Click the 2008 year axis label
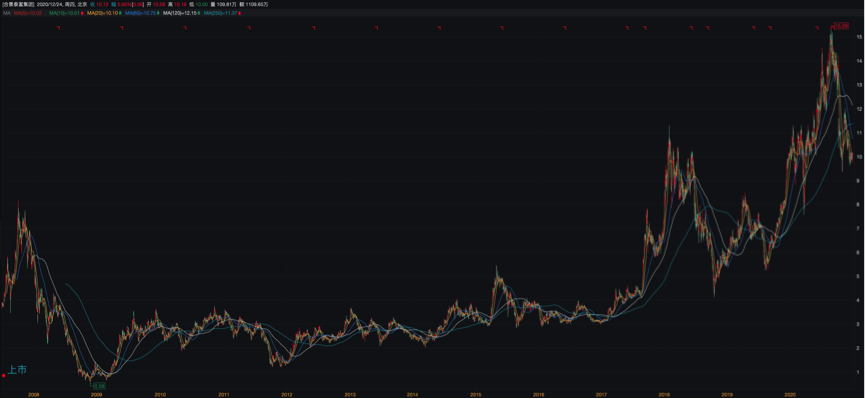 point(34,395)
